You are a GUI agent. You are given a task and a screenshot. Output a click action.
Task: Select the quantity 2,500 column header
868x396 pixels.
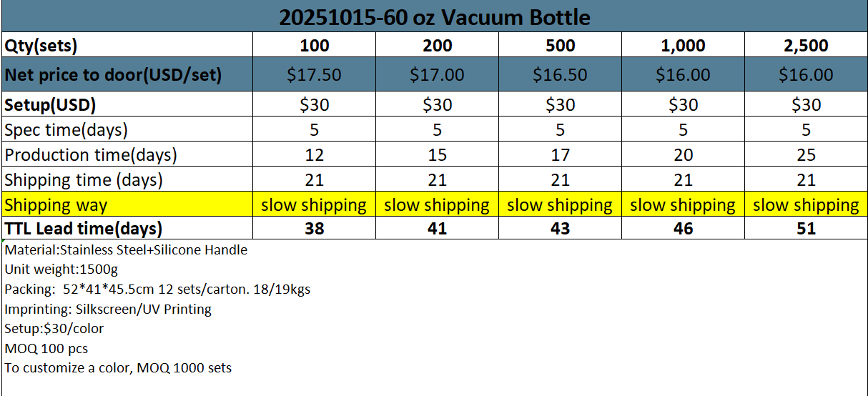click(806, 46)
